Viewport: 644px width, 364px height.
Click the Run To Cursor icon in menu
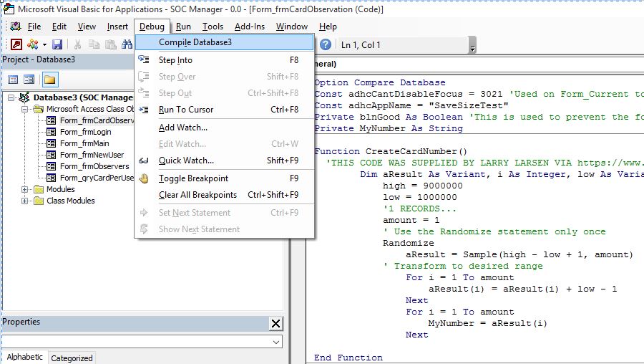coord(144,110)
